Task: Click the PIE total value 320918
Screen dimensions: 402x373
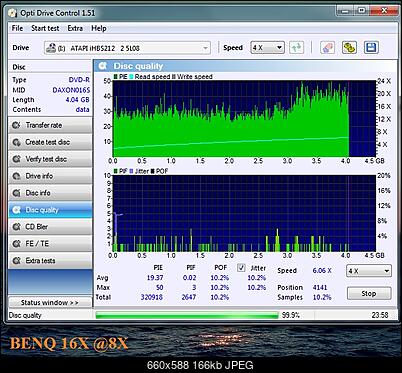Action: click(152, 297)
